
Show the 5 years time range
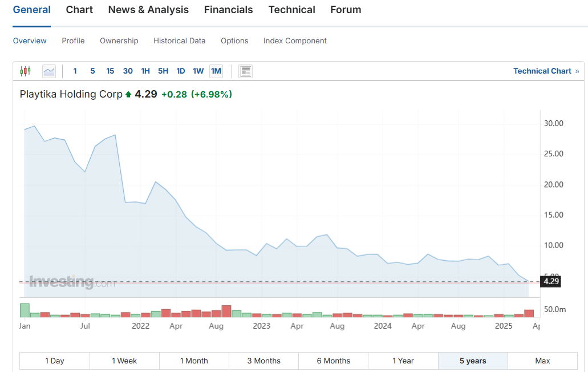[473, 361]
